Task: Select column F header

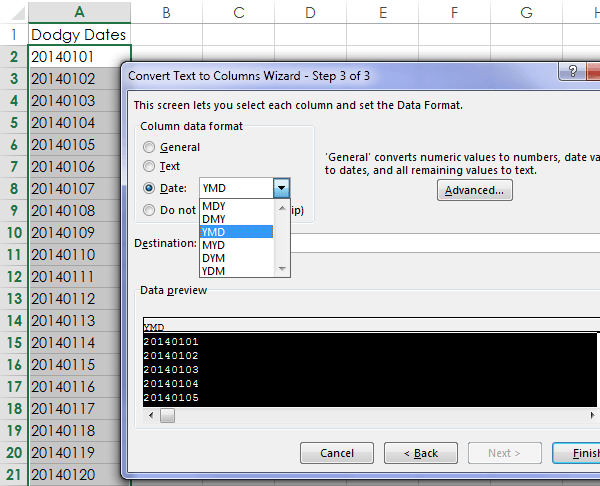Action: coord(455,12)
